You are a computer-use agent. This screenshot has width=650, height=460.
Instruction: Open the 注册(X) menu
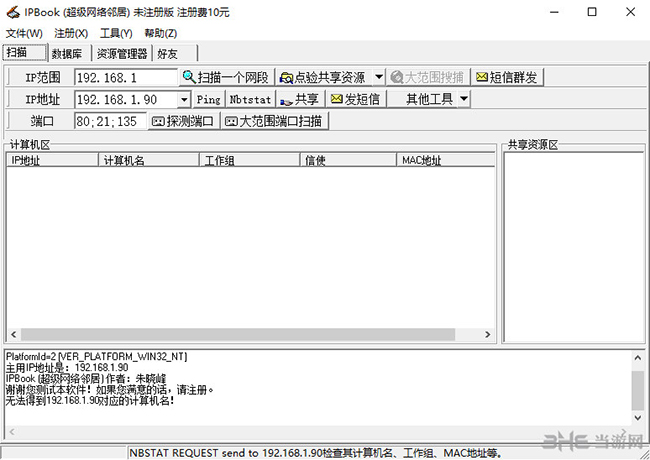(71, 33)
